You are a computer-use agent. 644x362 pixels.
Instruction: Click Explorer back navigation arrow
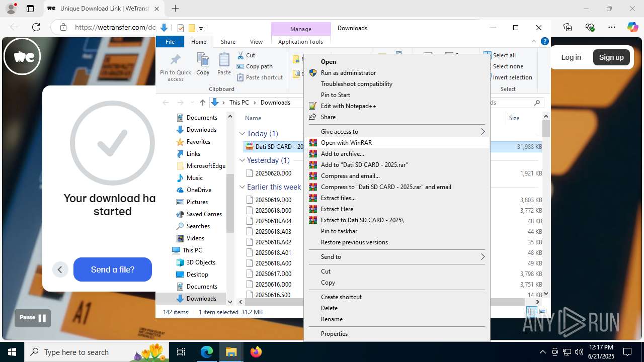click(166, 103)
